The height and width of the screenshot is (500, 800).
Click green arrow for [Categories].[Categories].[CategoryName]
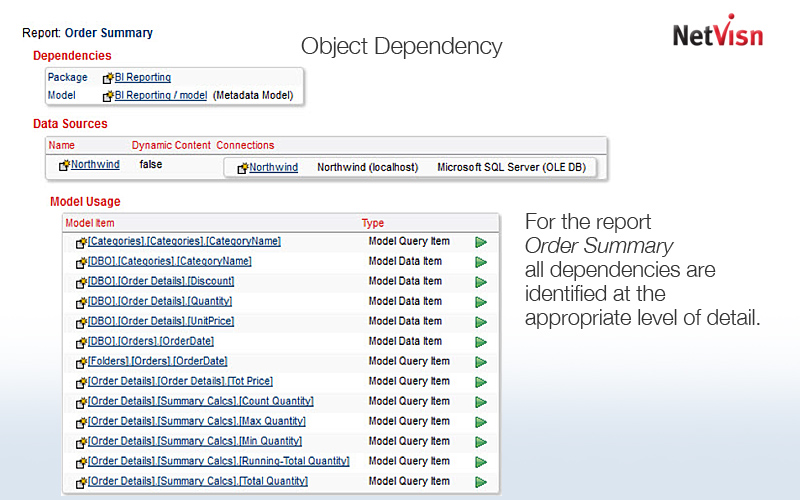point(481,242)
